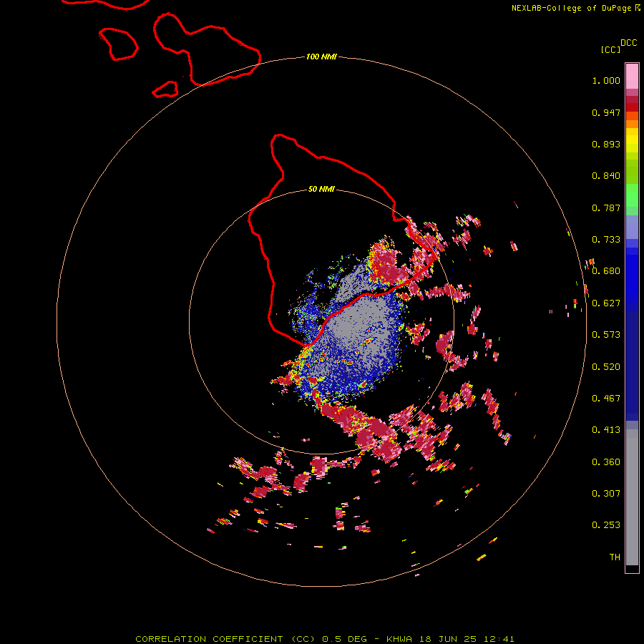Click the 0.733 legend value
The image size is (644, 644).
pos(606,240)
